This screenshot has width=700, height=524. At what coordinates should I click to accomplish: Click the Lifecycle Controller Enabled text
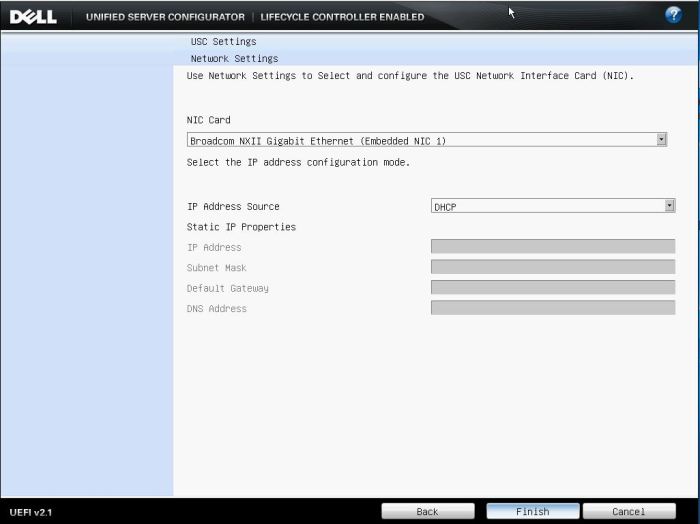(342, 17)
